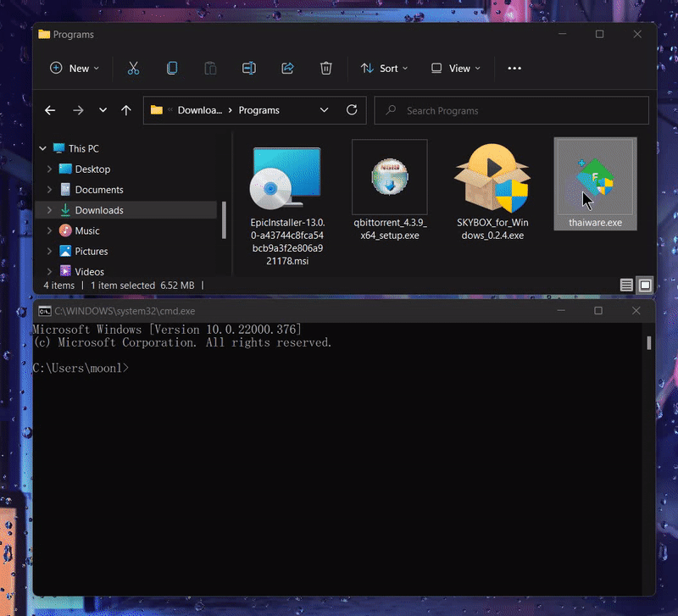The image size is (678, 616).
Task: Open recent locations chevron
Action: click(103, 110)
